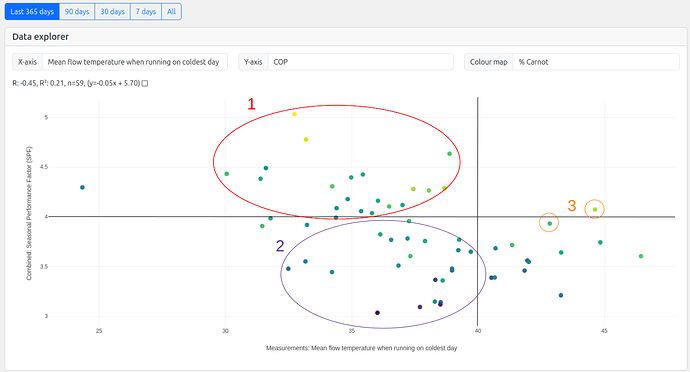Tick the regression line checkbox
This screenshot has width=690, height=372.
click(x=145, y=83)
